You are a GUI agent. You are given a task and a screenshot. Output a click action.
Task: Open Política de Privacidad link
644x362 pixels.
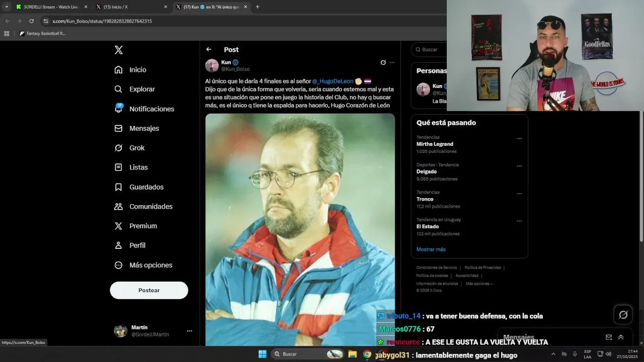tap(482, 267)
